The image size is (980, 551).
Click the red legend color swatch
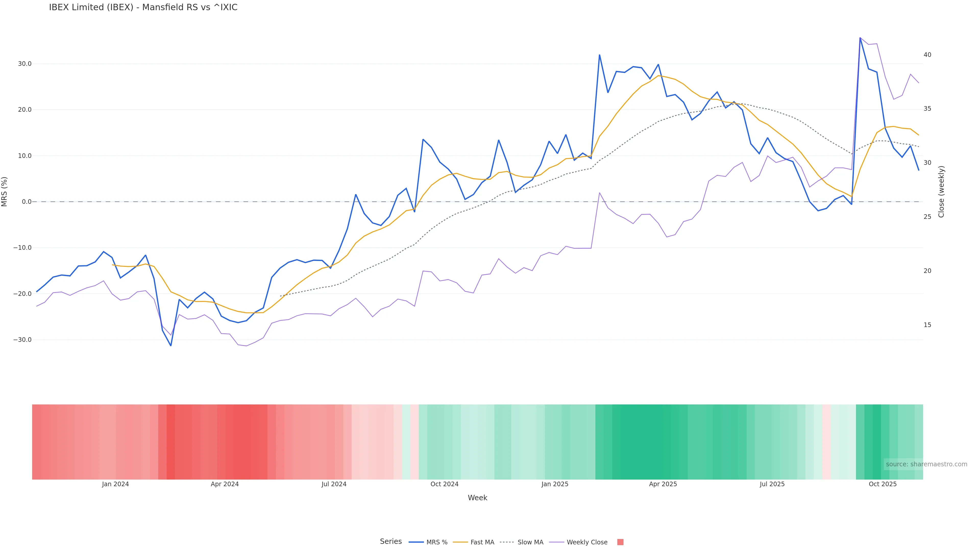(x=620, y=542)
